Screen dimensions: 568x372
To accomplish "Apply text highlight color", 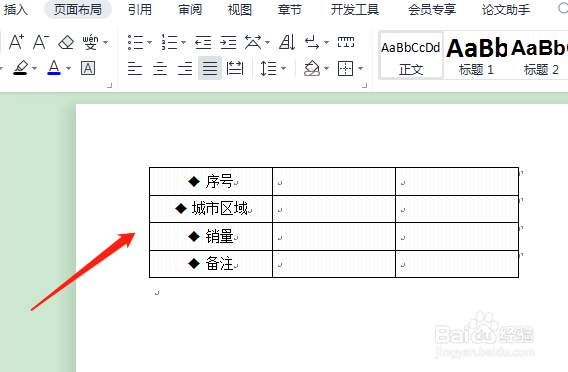I will click(x=21, y=68).
